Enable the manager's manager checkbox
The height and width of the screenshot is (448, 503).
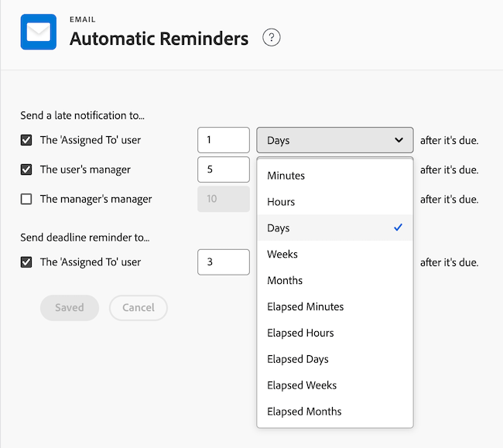[26, 199]
